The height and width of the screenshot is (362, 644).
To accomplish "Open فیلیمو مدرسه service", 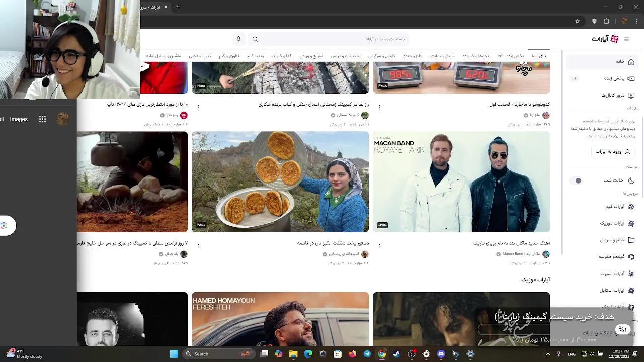I will click(x=616, y=257).
